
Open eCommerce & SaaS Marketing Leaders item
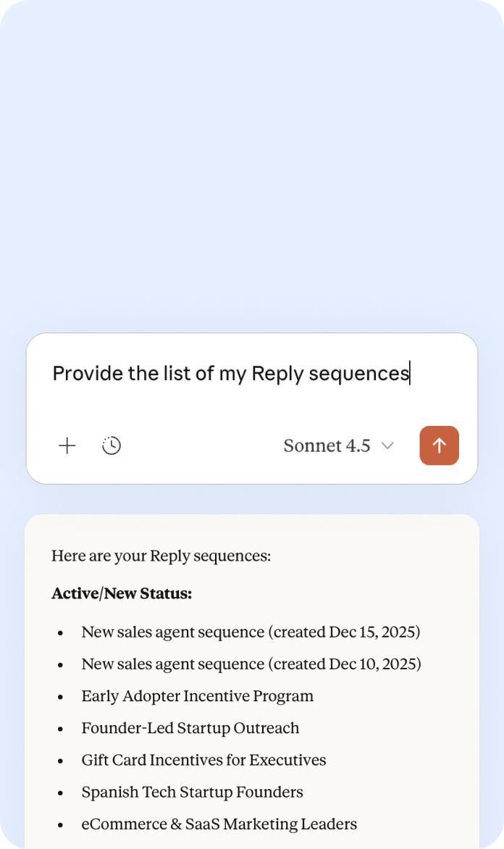click(x=219, y=824)
